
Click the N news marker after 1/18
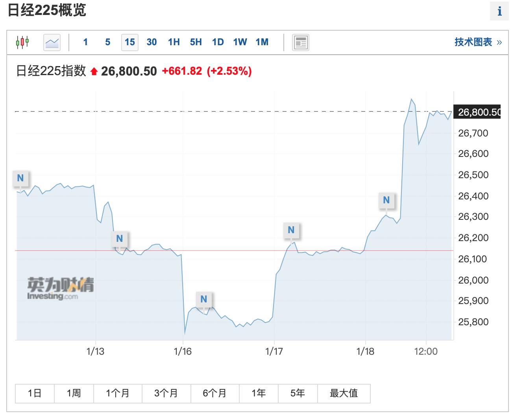coord(386,200)
